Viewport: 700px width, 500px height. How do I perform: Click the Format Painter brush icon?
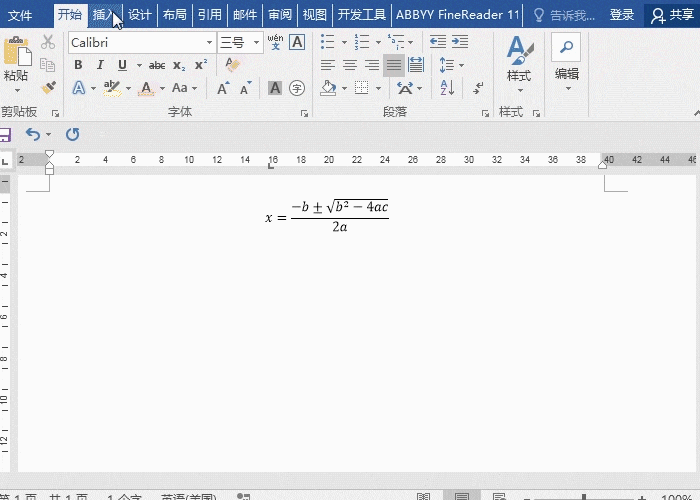coord(48,89)
